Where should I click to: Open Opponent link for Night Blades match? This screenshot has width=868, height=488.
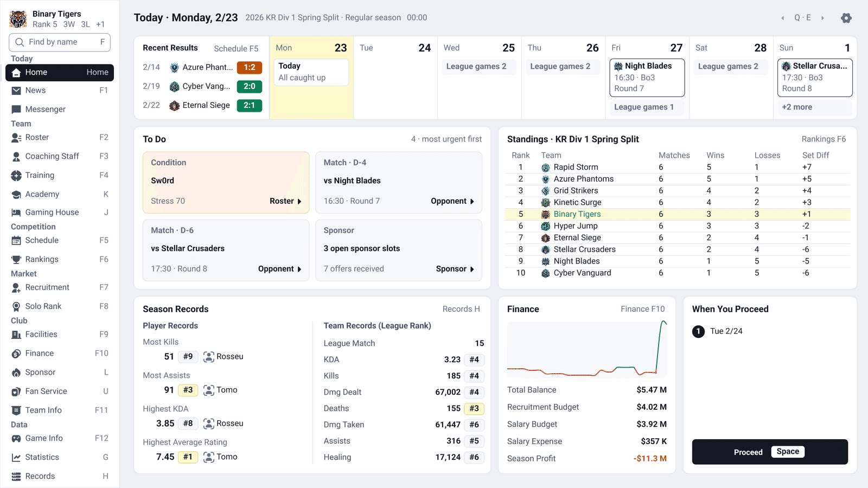pos(452,201)
